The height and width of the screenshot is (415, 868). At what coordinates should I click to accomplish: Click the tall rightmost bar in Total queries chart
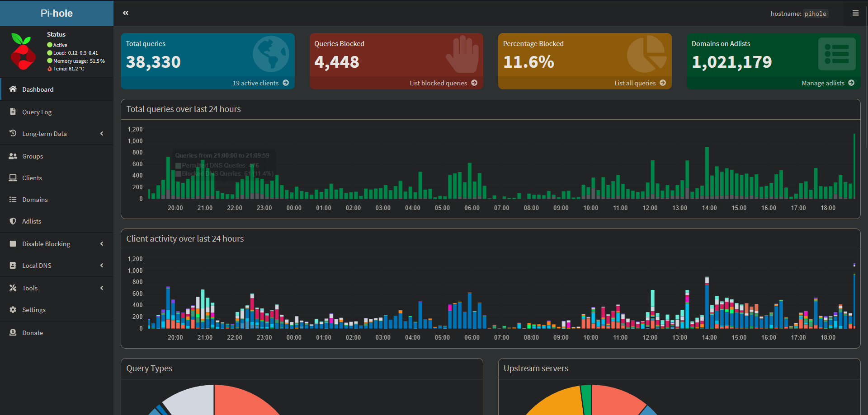point(854,166)
